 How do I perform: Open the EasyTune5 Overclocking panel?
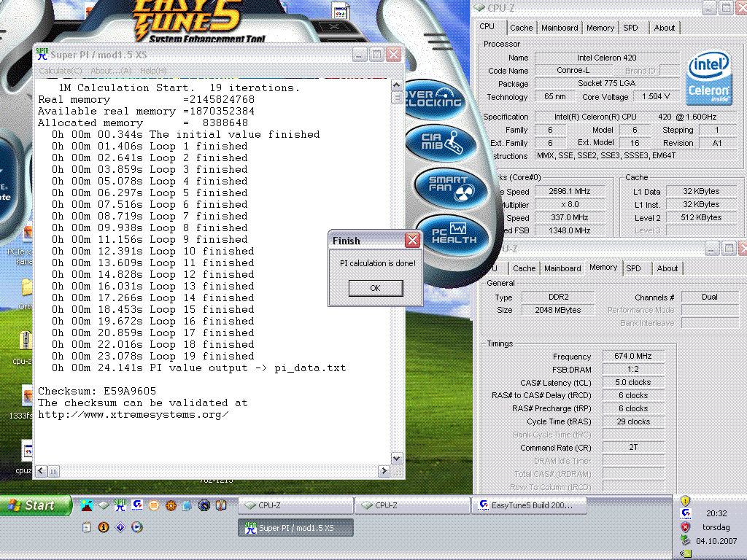pos(434,98)
